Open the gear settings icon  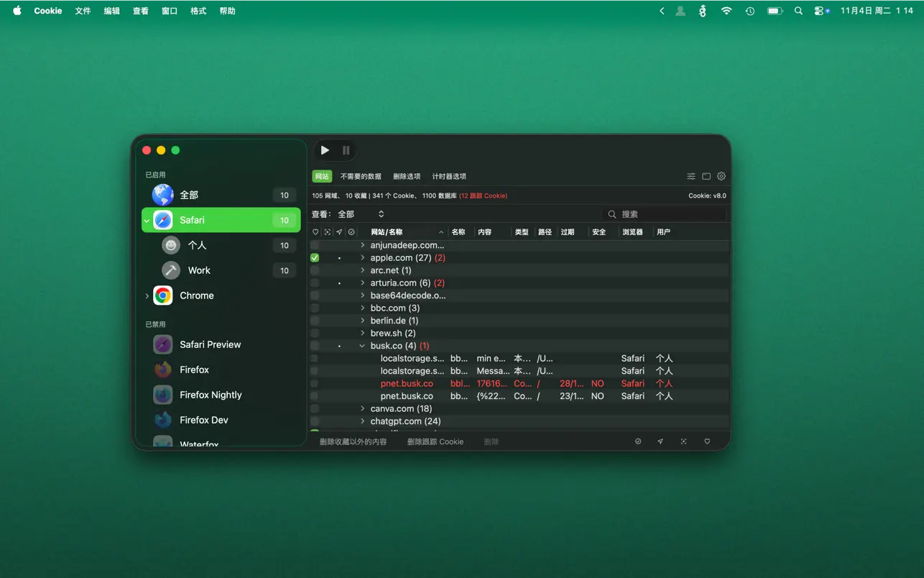click(721, 176)
